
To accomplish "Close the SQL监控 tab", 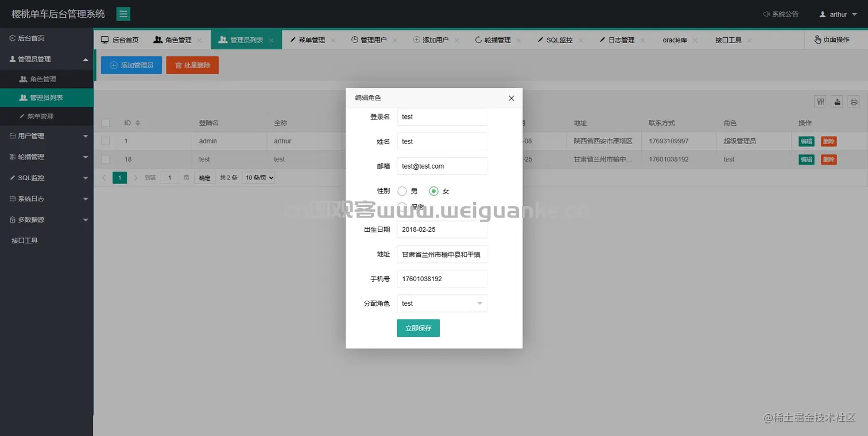I will point(580,40).
